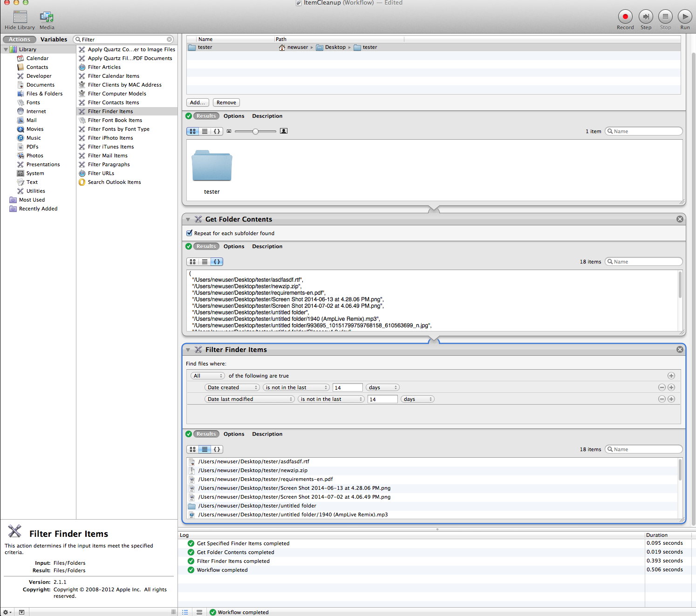Remove the Filter Finder Items action

(x=680, y=350)
